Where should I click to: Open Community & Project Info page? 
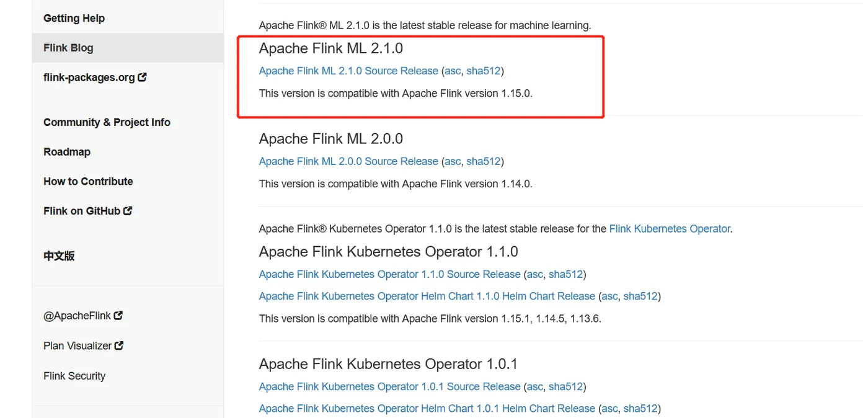click(x=107, y=122)
